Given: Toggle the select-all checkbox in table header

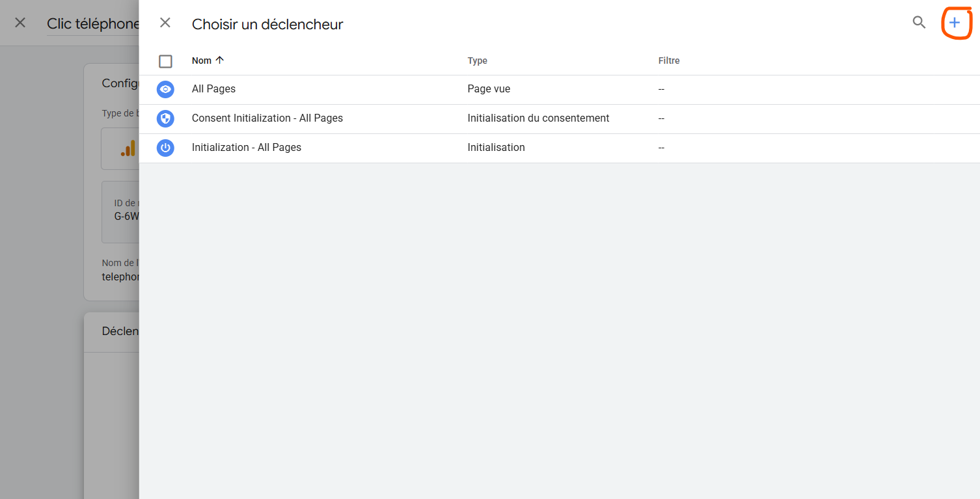Looking at the screenshot, I should [165, 61].
